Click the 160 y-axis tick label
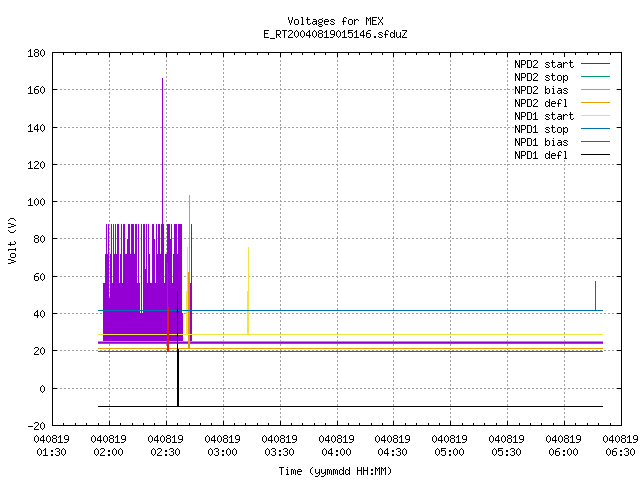Image resolution: width=640 pixels, height=480 pixels. (x=36, y=90)
